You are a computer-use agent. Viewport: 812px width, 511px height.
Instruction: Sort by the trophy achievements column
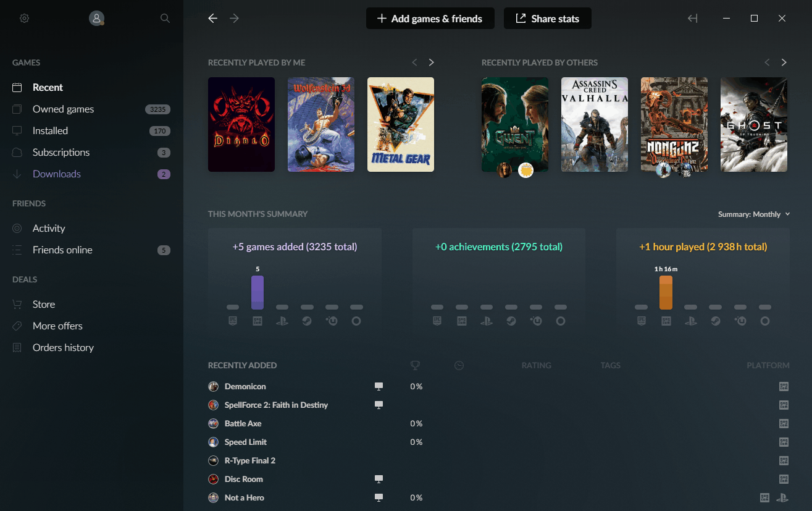(415, 365)
